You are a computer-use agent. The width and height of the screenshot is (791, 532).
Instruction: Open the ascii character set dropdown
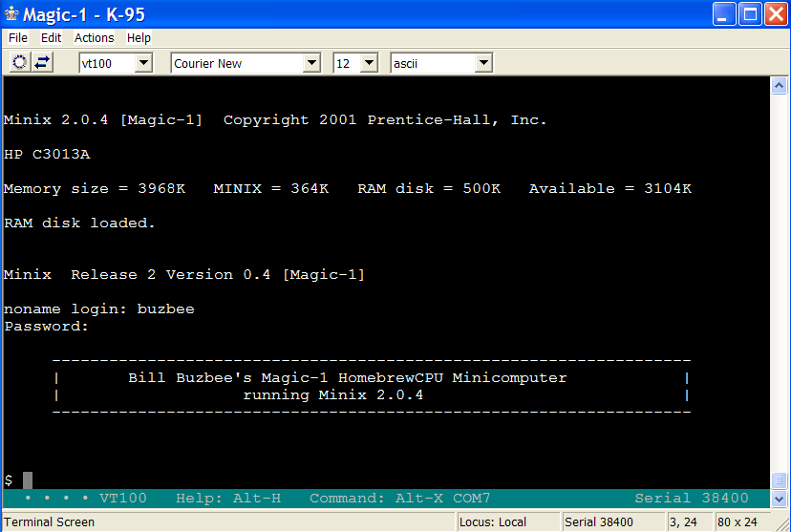483,63
